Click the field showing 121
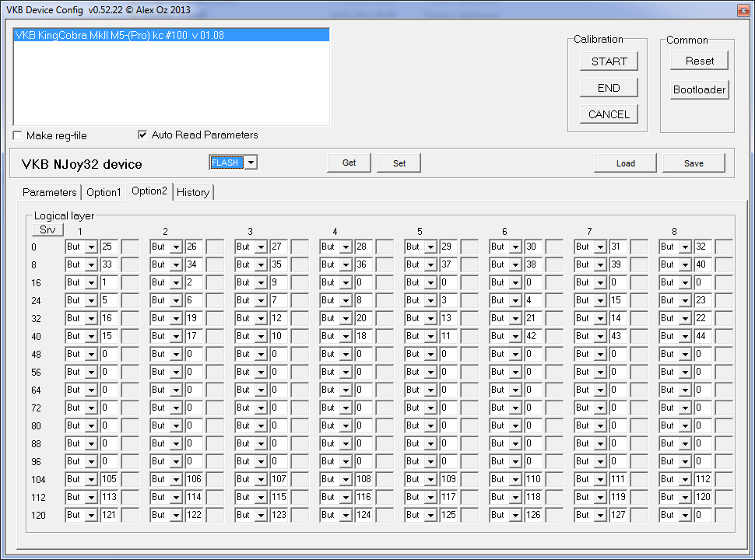 pyautogui.click(x=109, y=515)
